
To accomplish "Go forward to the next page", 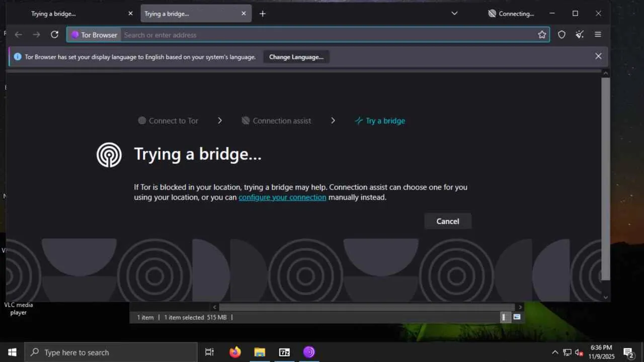I will click(x=36, y=35).
